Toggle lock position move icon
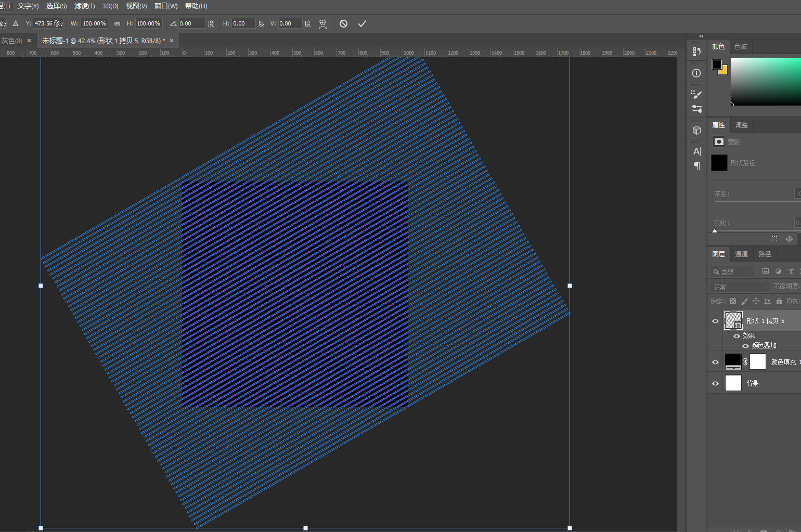The image size is (801, 532). (756, 301)
